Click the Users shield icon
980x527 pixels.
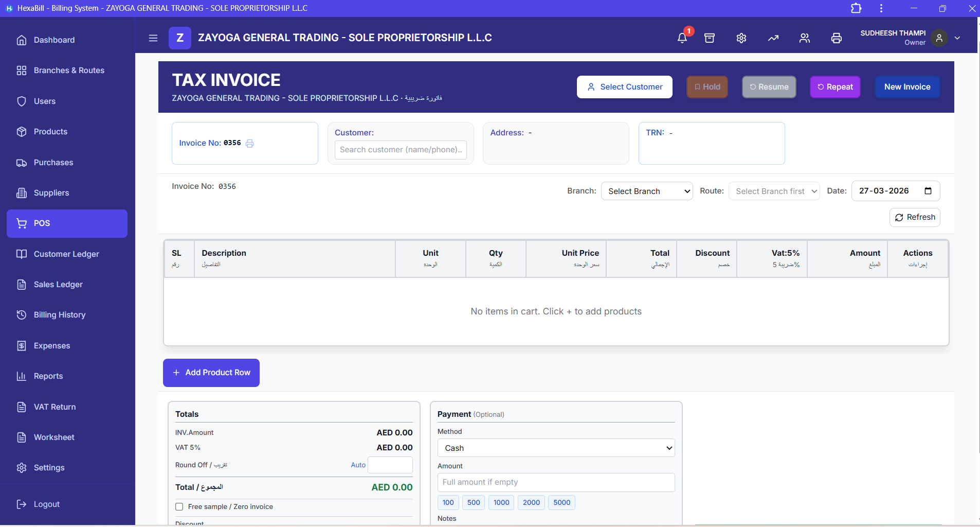coord(22,101)
